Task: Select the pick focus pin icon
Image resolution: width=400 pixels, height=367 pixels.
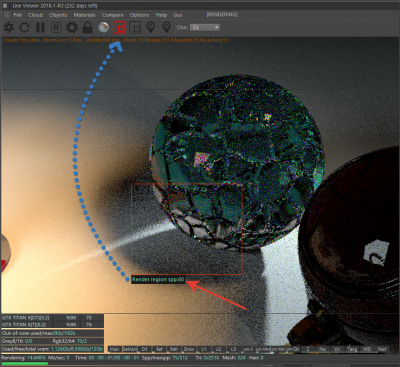Action: [x=151, y=27]
